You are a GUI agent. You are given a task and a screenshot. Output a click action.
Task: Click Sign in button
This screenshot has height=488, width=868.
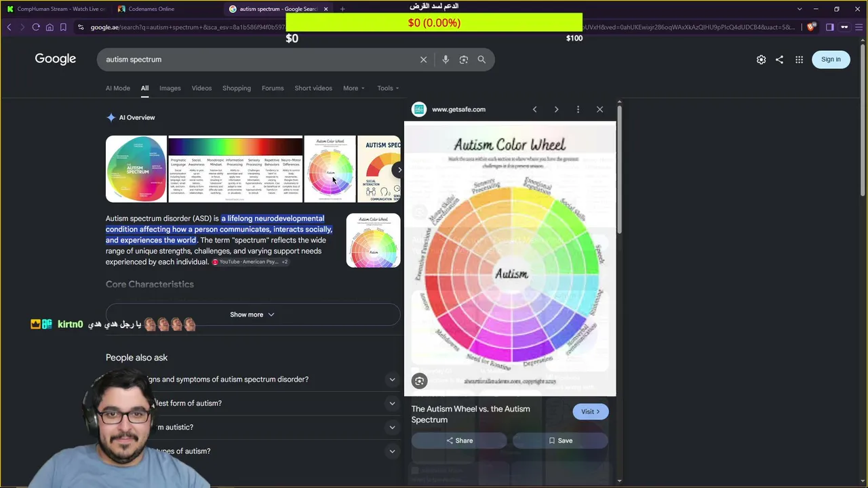831,59
